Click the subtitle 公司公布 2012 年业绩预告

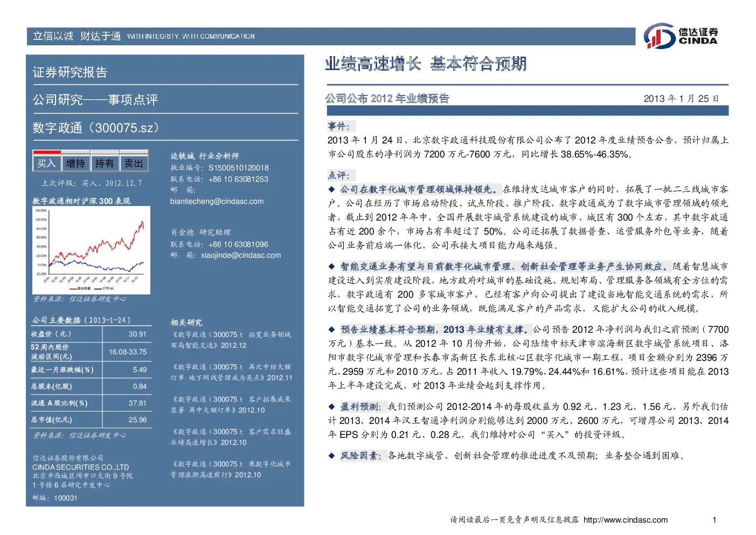click(387, 98)
